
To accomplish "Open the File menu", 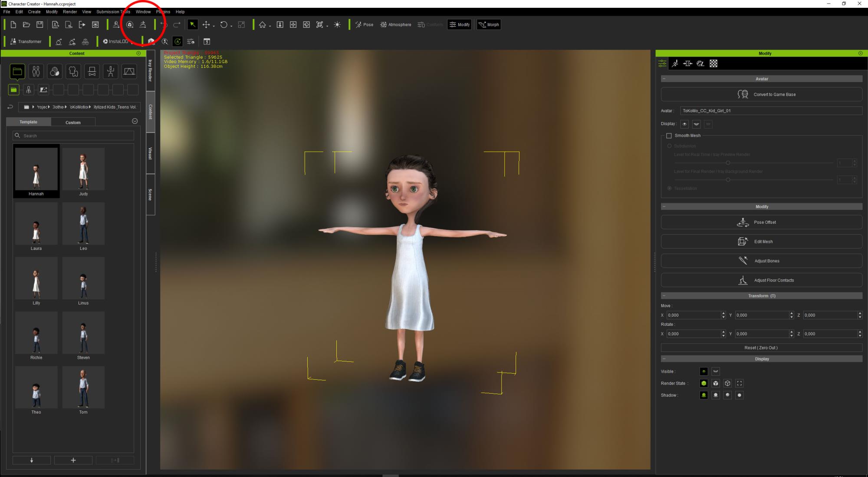I will click(x=7, y=12).
